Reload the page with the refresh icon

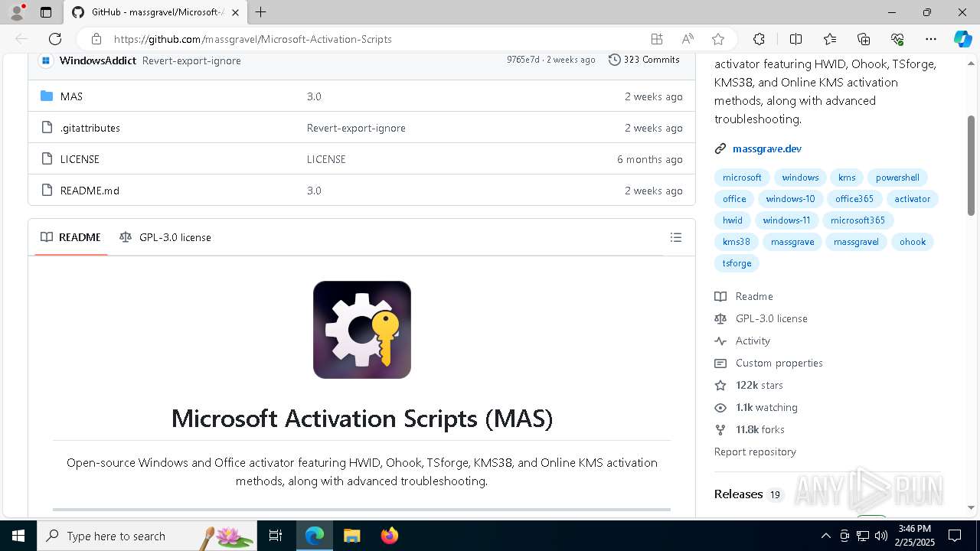(x=55, y=39)
